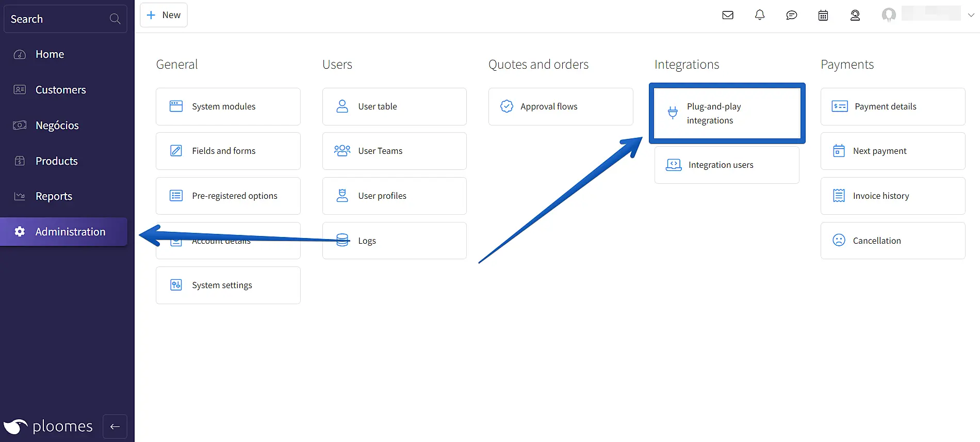Click the user profile avatar
Viewport: 980px width, 442px height.
click(889, 15)
